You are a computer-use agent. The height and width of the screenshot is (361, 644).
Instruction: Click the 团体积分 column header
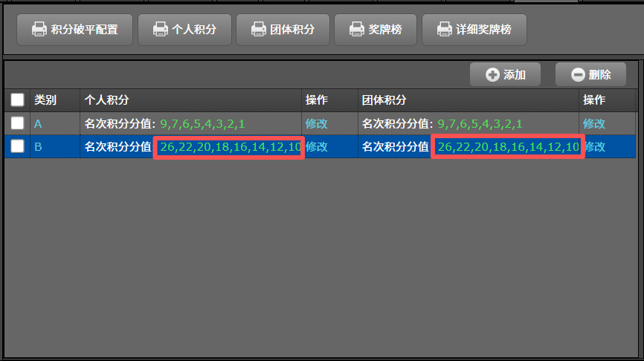(384, 100)
